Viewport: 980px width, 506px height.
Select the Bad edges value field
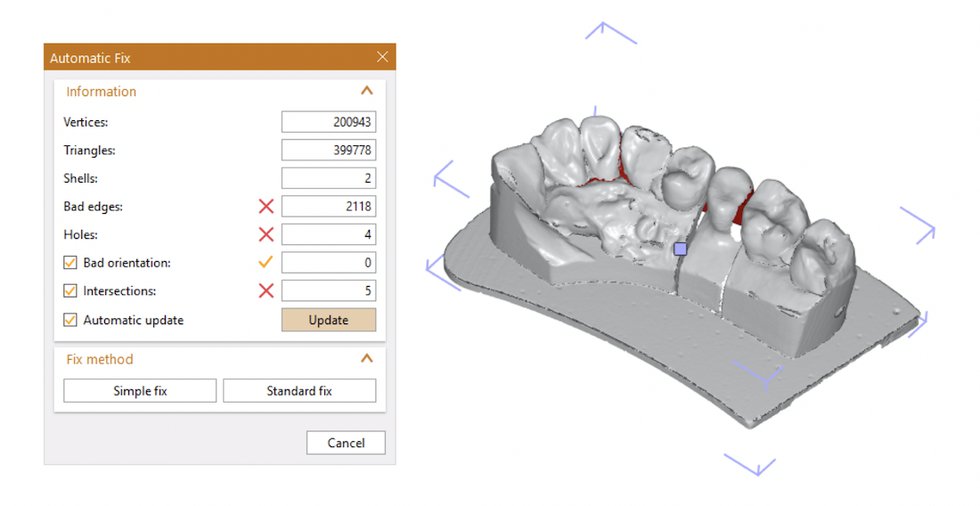pyautogui.click(x=329, y=206)
